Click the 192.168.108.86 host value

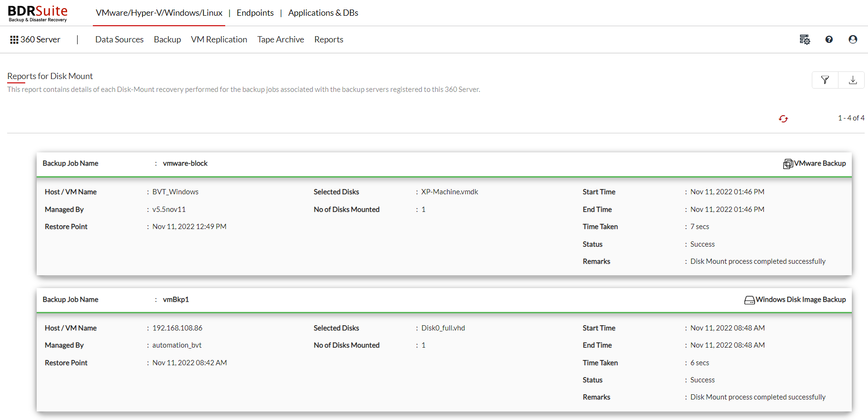point(177,328)
